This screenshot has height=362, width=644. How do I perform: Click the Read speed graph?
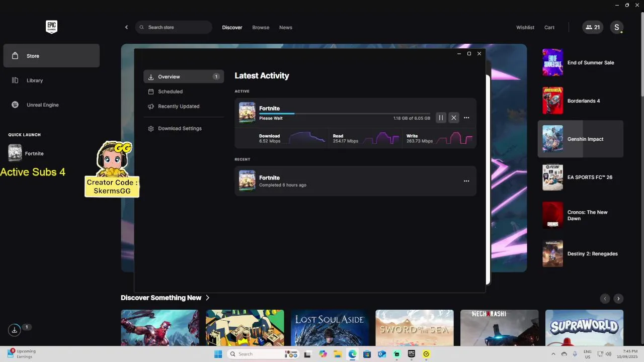pos(381,138)
